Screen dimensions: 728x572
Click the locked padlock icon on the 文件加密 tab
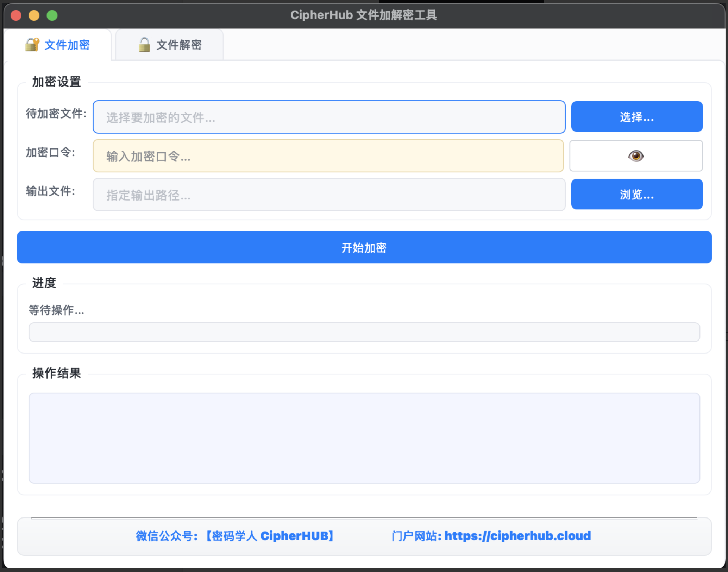click(32, 45)
